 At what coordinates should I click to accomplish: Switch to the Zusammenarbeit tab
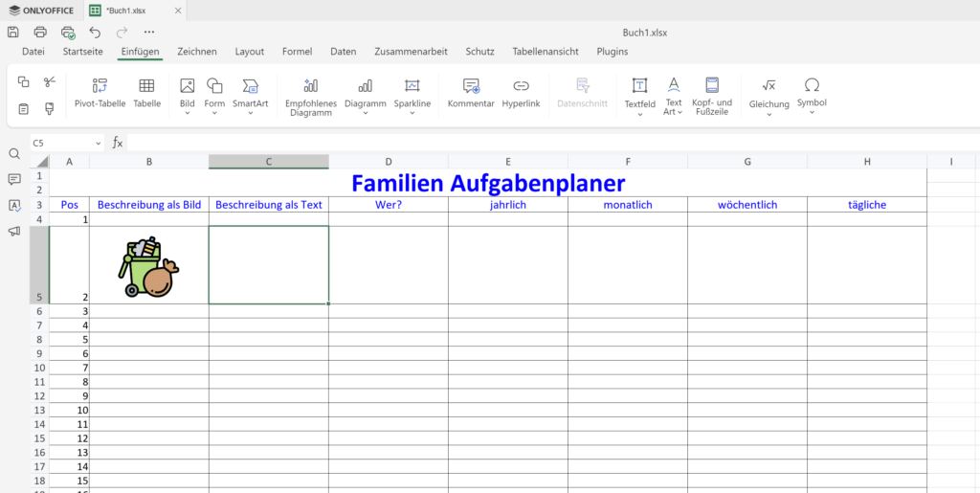coord(411,52)
